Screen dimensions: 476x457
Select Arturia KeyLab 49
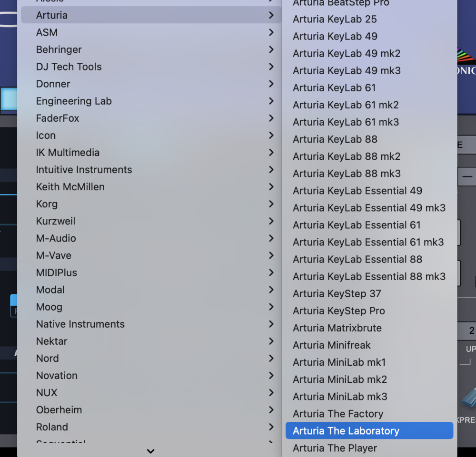click(x=369, y=37)
